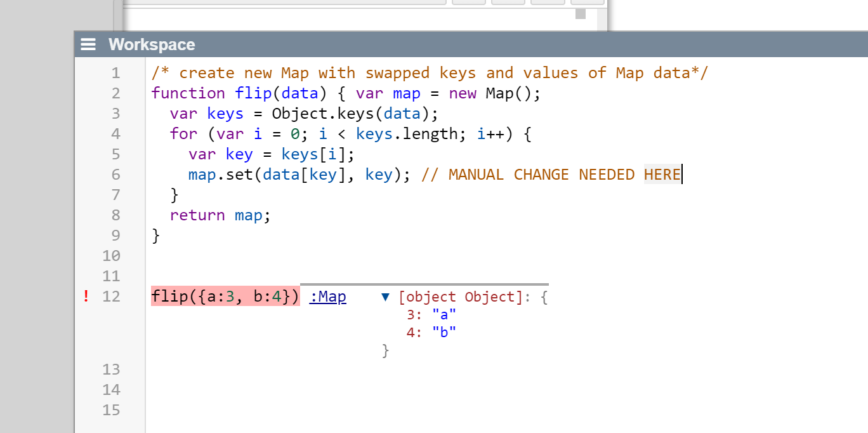Screen dimensions: 868x433
Task: Click the comment text on line 1
Action: (x=429, y=73)
